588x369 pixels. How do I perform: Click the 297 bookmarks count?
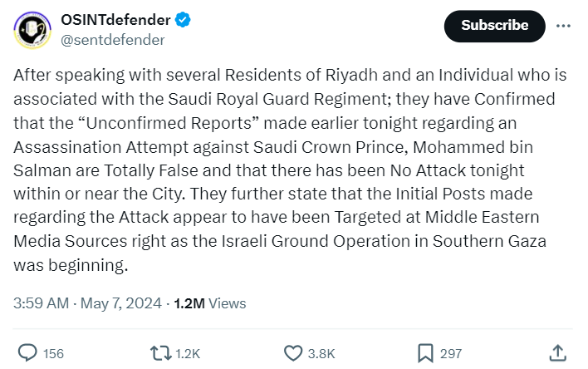(x=451, y=354)
